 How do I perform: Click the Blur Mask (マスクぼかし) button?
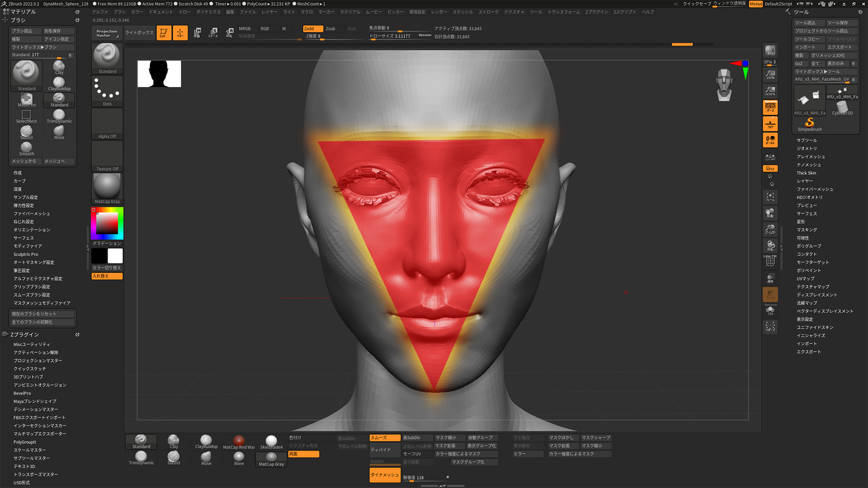[563, 437]
